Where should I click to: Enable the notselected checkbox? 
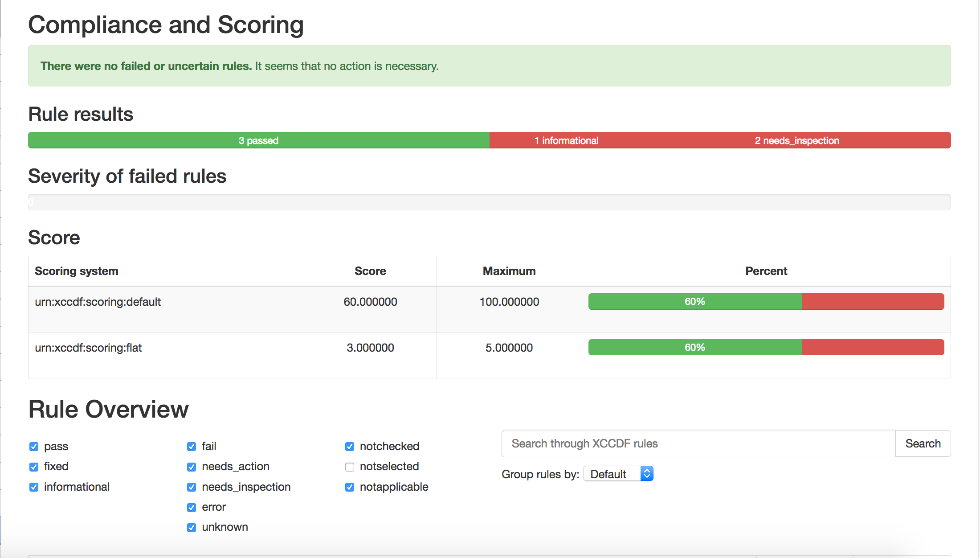350,467
